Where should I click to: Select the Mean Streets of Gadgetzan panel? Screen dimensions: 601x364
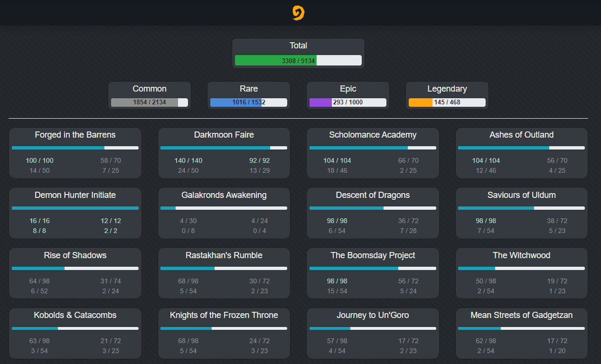coord(521,333)
